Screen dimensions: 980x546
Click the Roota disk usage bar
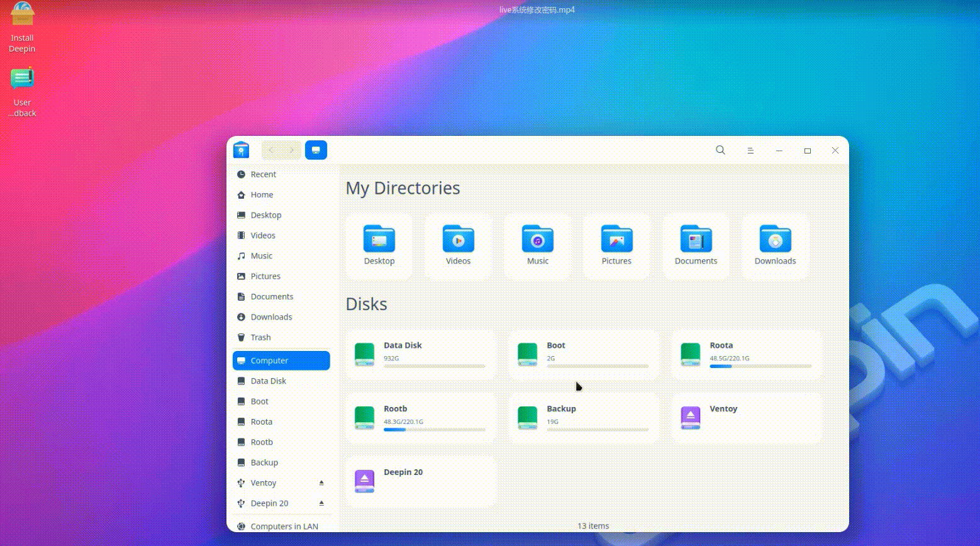click(x=760, y=366)
